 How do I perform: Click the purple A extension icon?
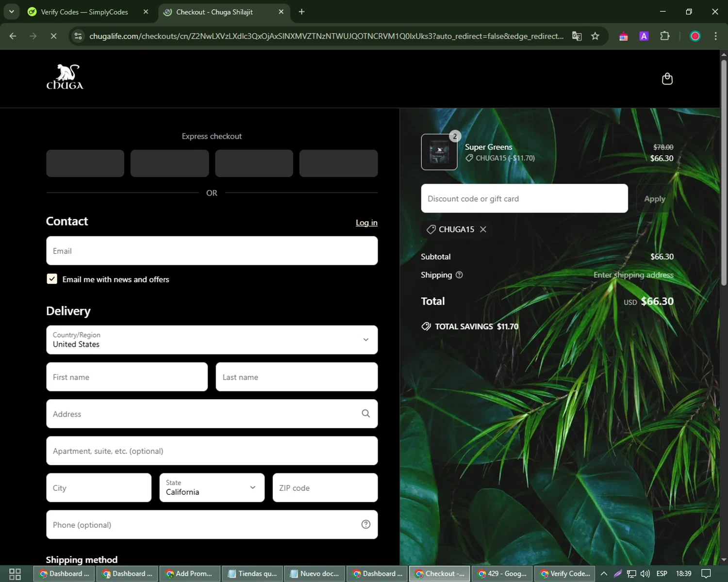tap(644, 36)
